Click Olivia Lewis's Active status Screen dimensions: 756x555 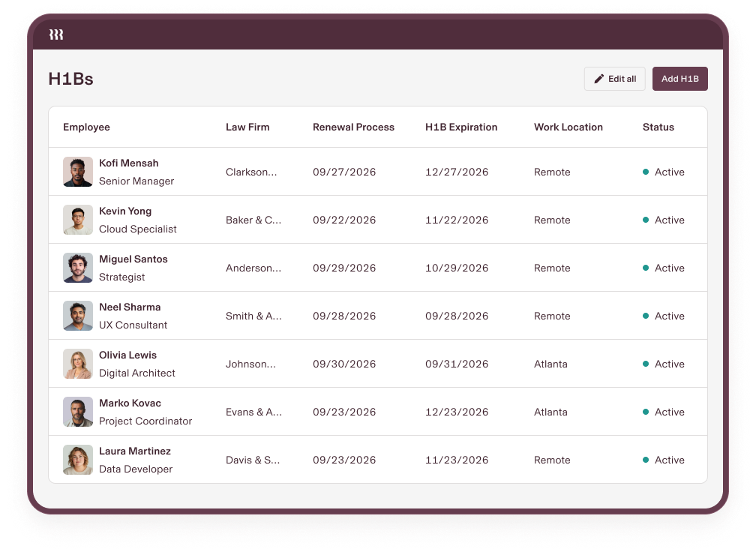point(664,364)
